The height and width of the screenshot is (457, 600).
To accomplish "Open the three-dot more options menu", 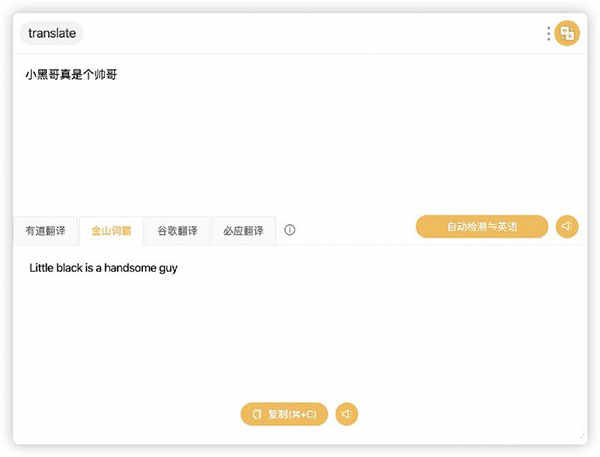I will pos(549,34).
